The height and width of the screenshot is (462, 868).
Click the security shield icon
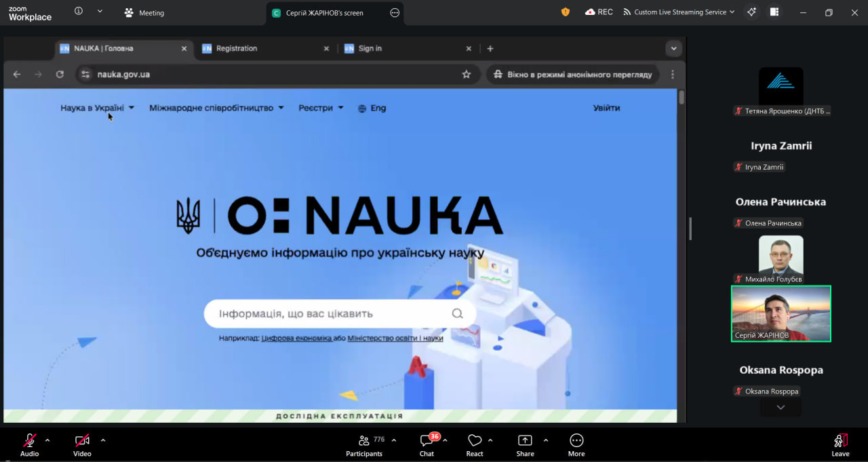(566, 12)
